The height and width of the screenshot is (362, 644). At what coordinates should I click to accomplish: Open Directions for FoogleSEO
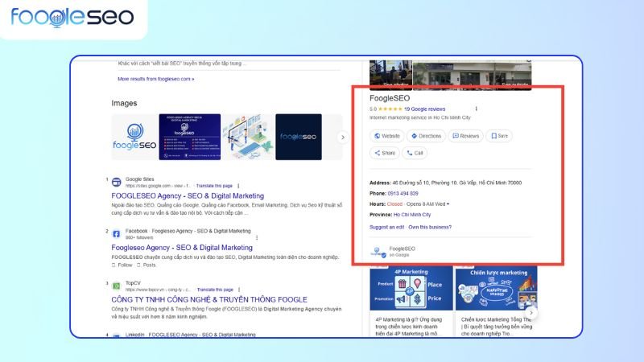[426, 136]
